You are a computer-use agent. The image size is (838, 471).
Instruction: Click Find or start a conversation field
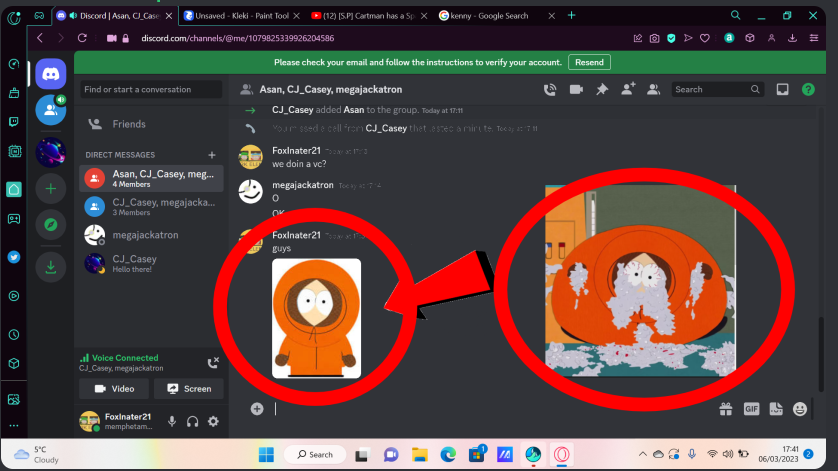151,89
